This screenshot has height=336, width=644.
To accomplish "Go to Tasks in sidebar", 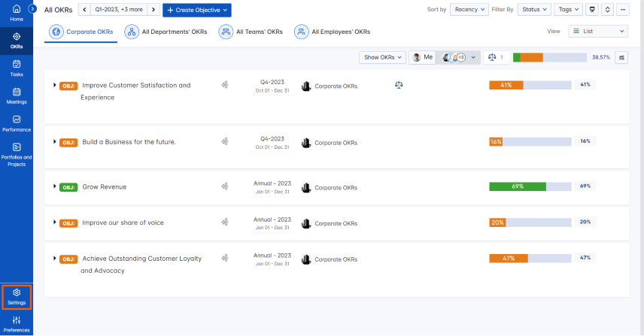I will (x=17, y=68).
